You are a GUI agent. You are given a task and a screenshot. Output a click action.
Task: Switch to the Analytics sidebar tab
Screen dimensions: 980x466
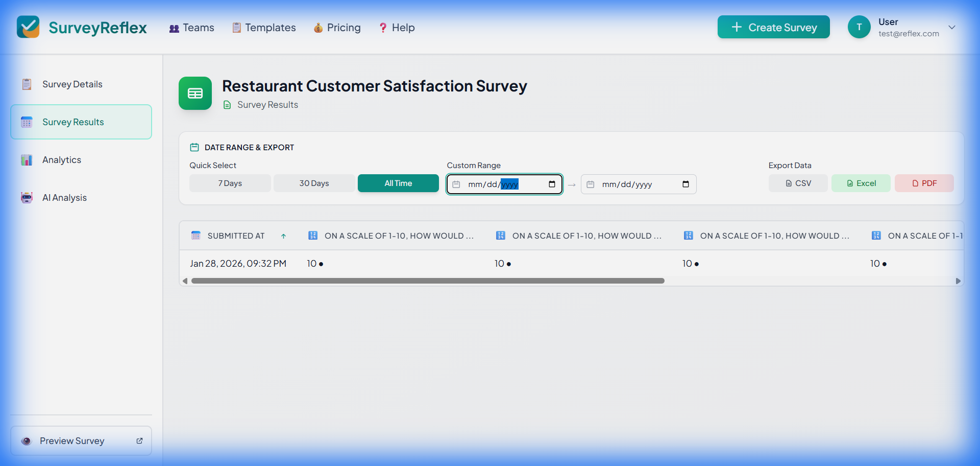pyautogui.click(x=61, y=160)
